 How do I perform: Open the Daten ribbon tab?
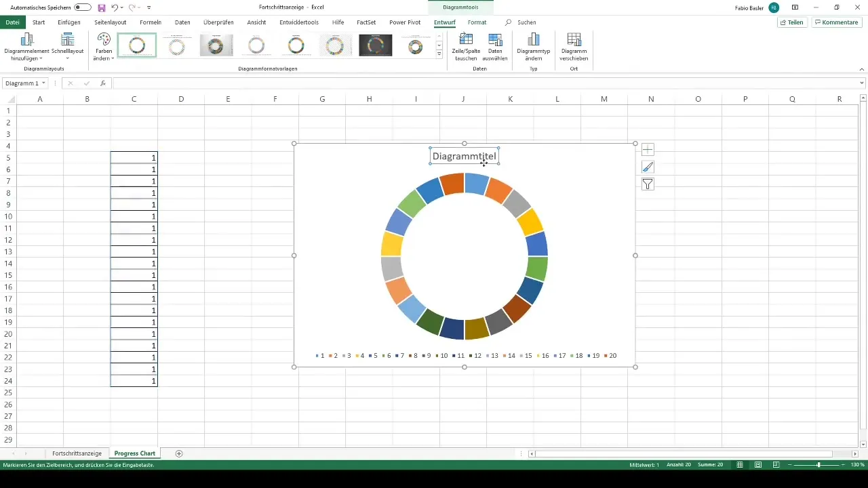point(182,22)
